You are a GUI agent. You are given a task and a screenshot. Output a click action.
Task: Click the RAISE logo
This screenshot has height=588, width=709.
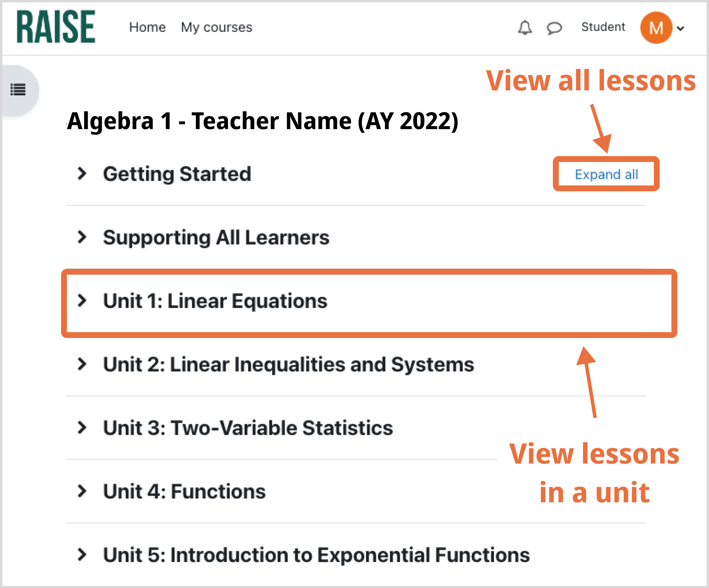click(56, 27)
